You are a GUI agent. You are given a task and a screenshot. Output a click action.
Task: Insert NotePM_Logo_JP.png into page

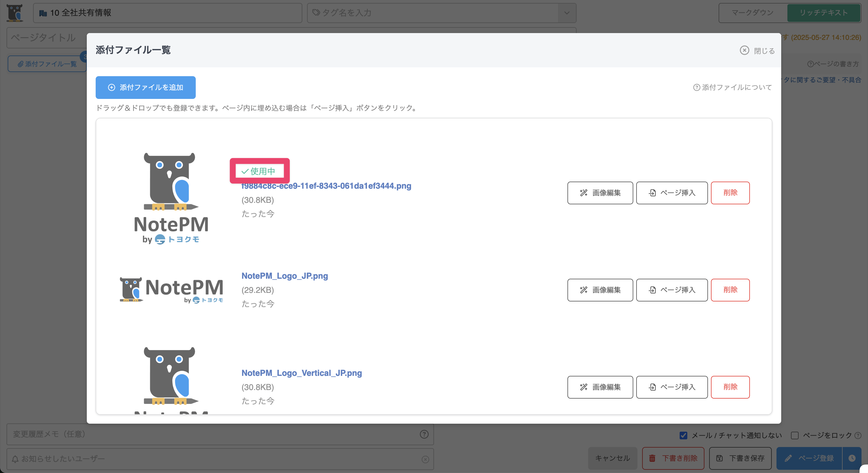pos(672,290)
